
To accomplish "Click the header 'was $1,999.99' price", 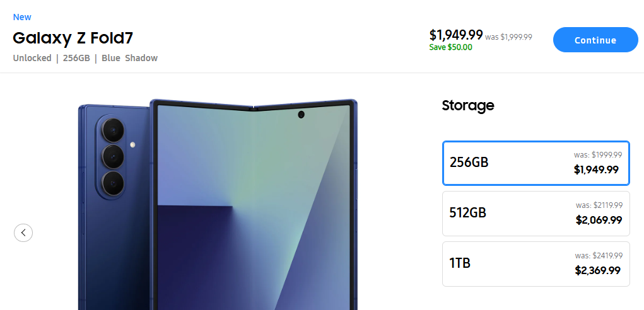I will click(x=508, y=37).
